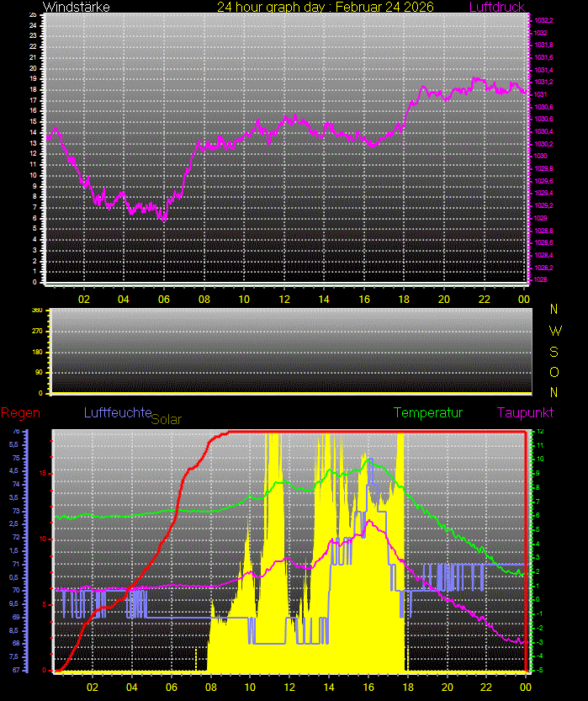588x701 pixels.
Task: Click the 00 hour mark on the upper graph
Action: (523, 299)
